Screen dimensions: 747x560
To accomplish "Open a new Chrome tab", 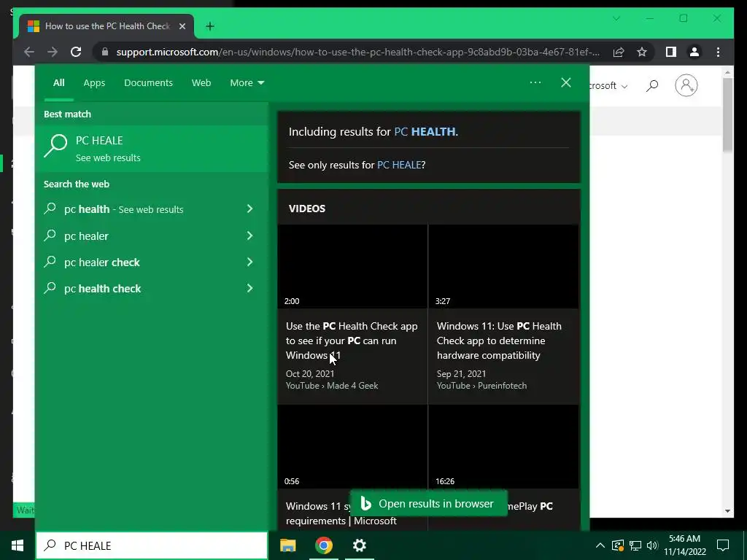I will coord(210,26).
